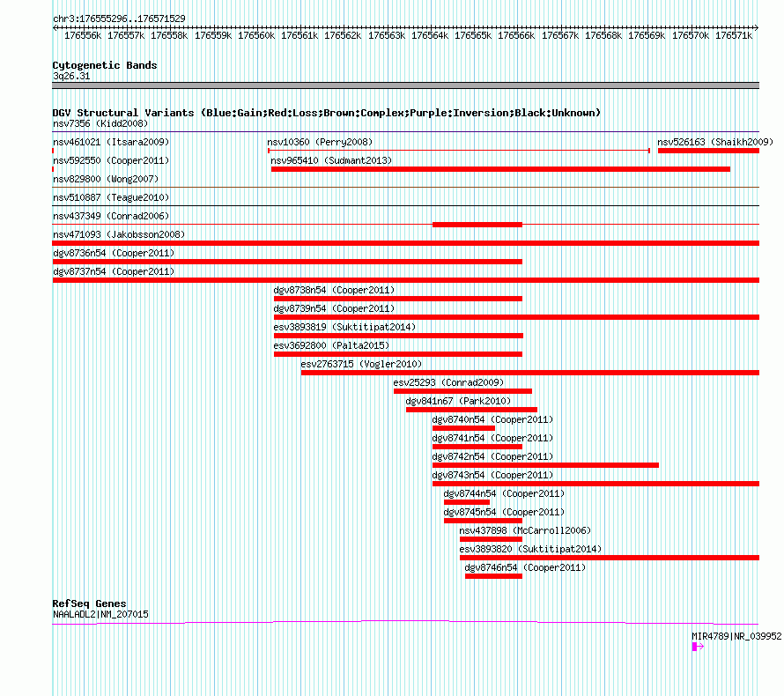Open dgv8745n54 (Cooper2011) variant

[504, 512]
